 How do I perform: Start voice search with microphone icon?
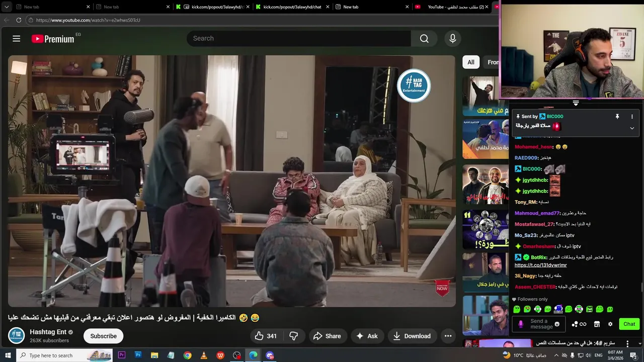[453, 39]
